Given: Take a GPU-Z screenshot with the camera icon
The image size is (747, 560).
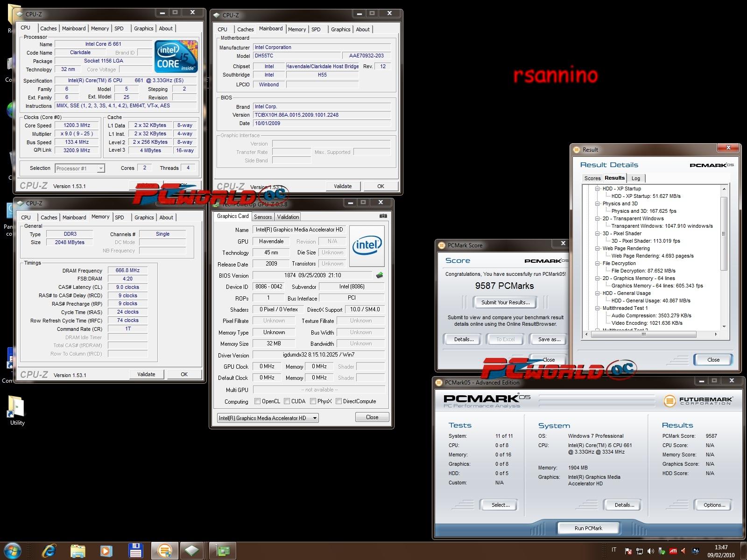Looking at the screenshot, I should click(383, 216).
